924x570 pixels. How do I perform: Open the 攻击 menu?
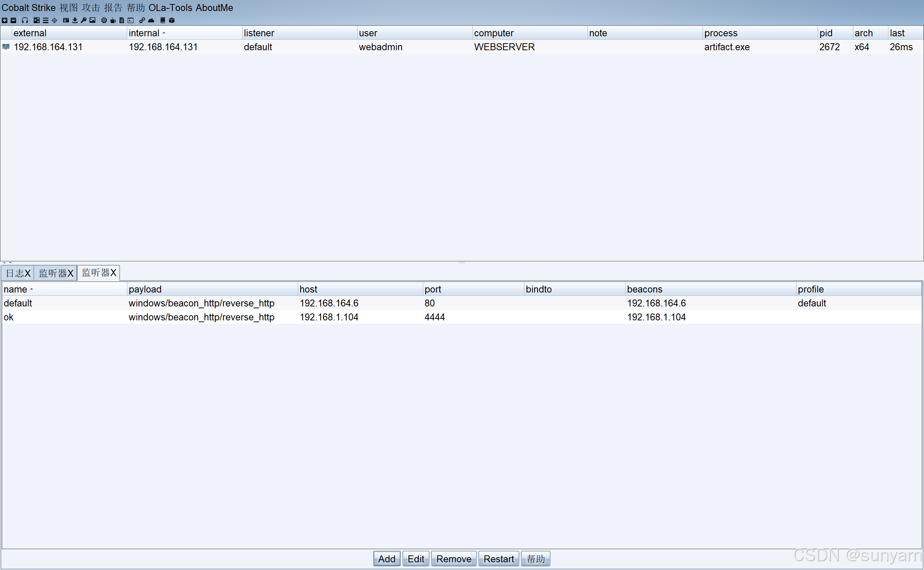click(91, 8)
